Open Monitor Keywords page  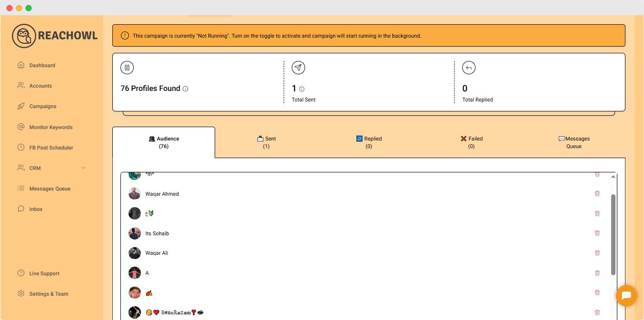[51, 127]
